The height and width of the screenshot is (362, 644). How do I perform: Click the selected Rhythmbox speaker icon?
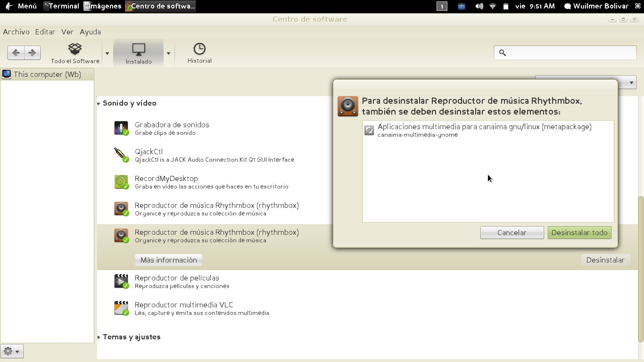tap(121, 236)
